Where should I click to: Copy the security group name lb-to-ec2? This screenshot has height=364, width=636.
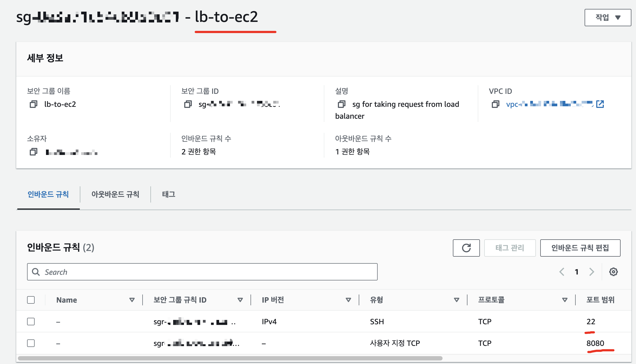pyautogui.click(x=34, y=104)
